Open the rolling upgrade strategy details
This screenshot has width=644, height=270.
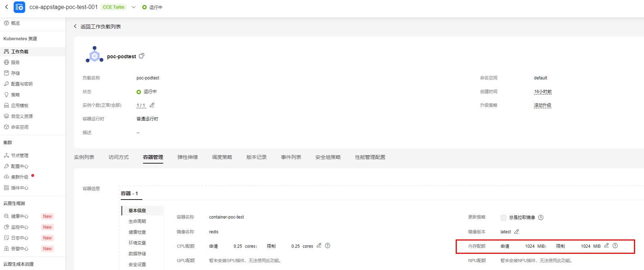click(x=542, y=105)
